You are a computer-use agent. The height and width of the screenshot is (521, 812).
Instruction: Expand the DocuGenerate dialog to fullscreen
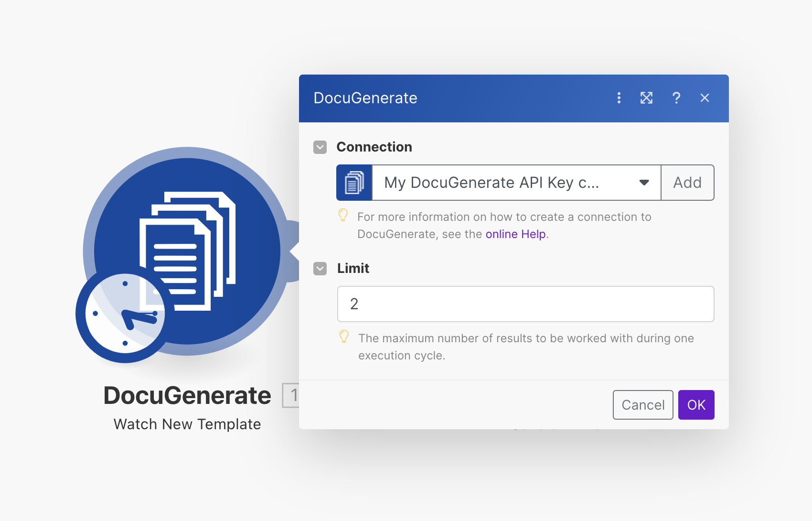[646, 98]
